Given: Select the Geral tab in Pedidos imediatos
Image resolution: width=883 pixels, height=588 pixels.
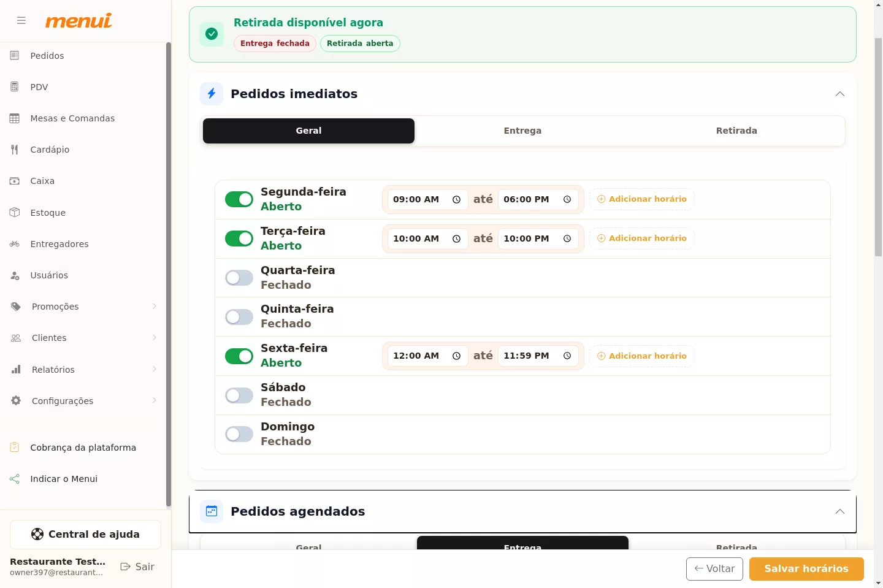Looking at the screenshot, I should (x=308, y=131).
